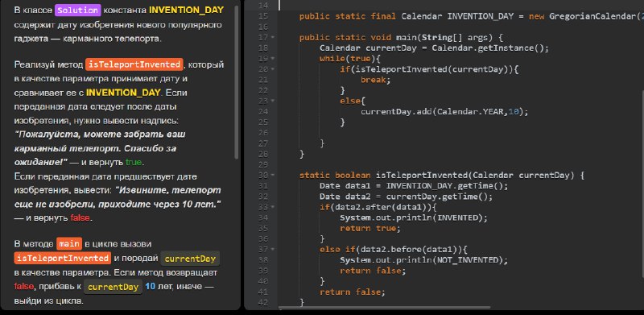Viewport: 644px width, 315px height.
Task: Click 'Date data2 = currentDay.getTime();' line
Action: 406,197
